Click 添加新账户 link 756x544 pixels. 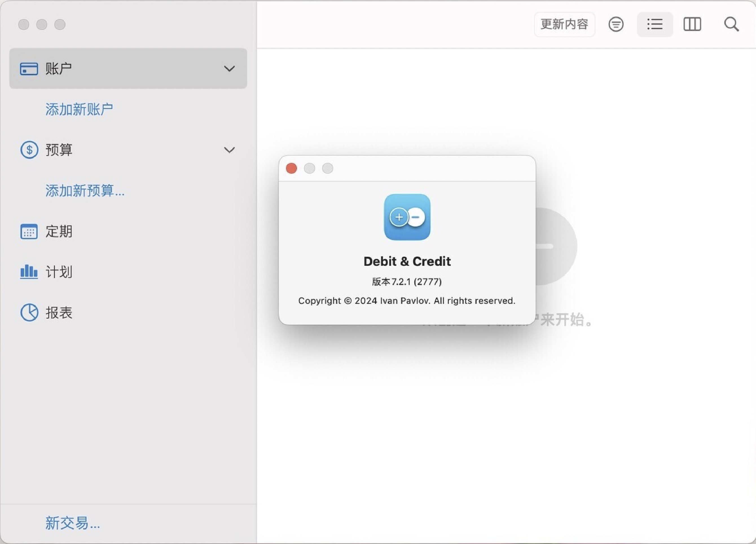coord(79,109)
